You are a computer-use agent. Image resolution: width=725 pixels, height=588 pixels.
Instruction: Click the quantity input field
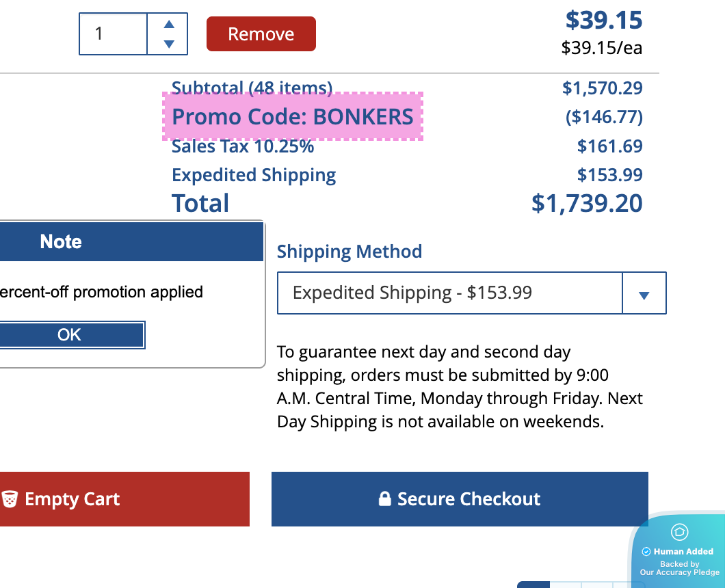coord(114,34)
